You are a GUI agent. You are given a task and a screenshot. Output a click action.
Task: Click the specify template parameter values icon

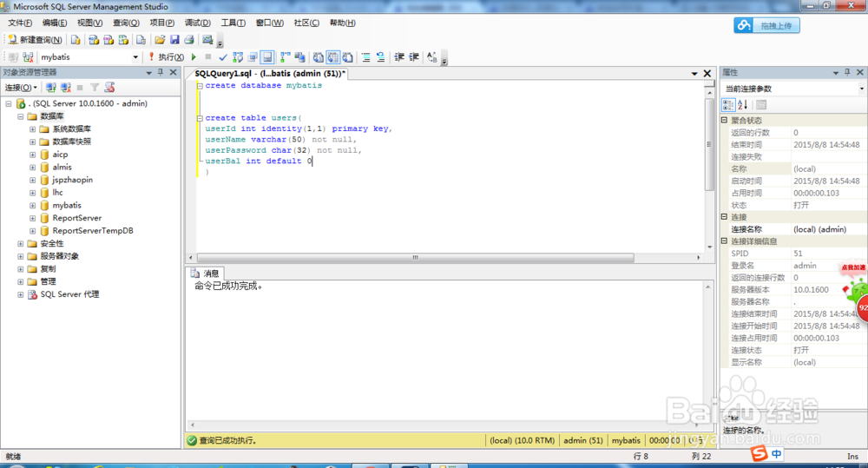[431, 57]
